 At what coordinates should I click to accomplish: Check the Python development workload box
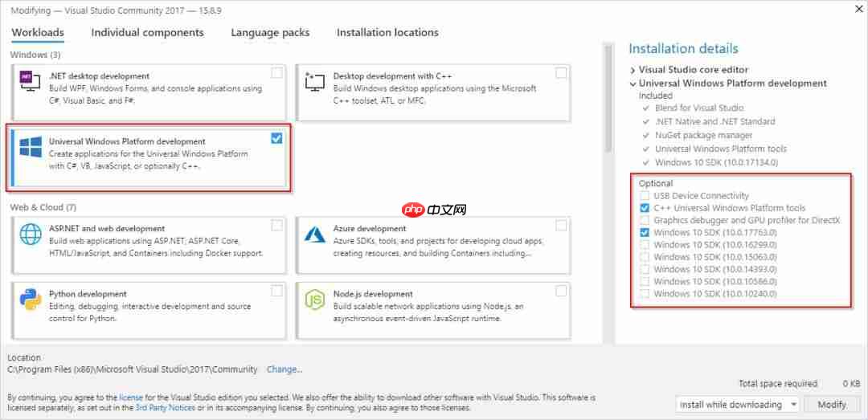coord(276,291)
